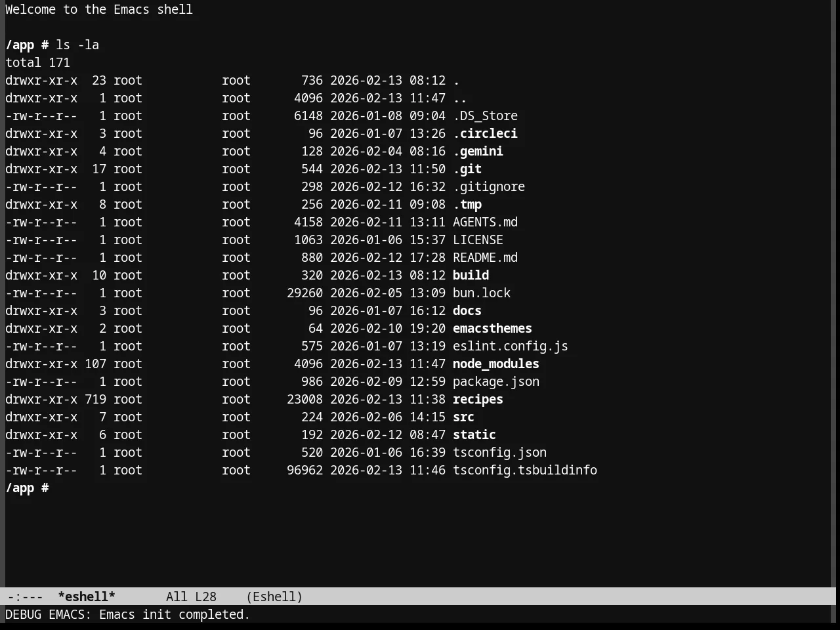
Task: Select the .tmp directory entry
Action: (x=467, y=205)
